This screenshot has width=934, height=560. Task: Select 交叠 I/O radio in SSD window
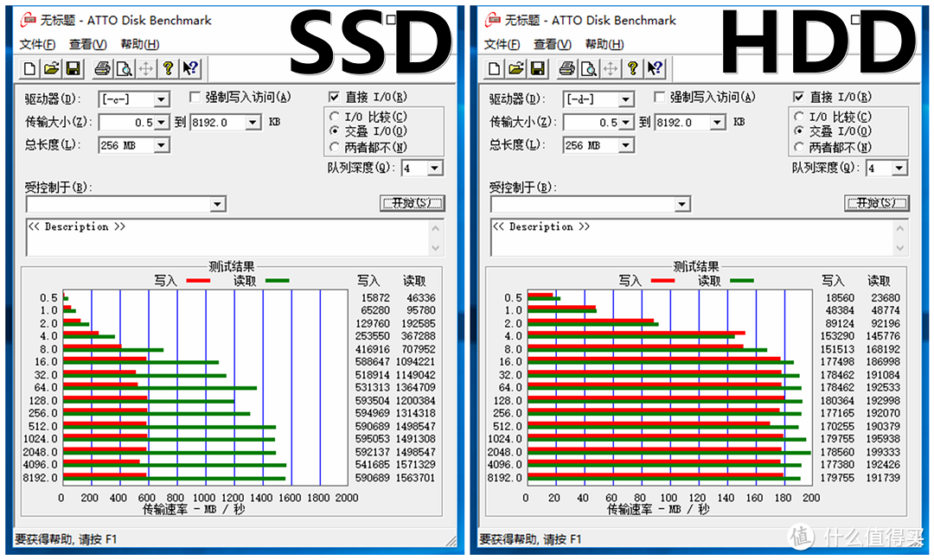tap(334, 130)
